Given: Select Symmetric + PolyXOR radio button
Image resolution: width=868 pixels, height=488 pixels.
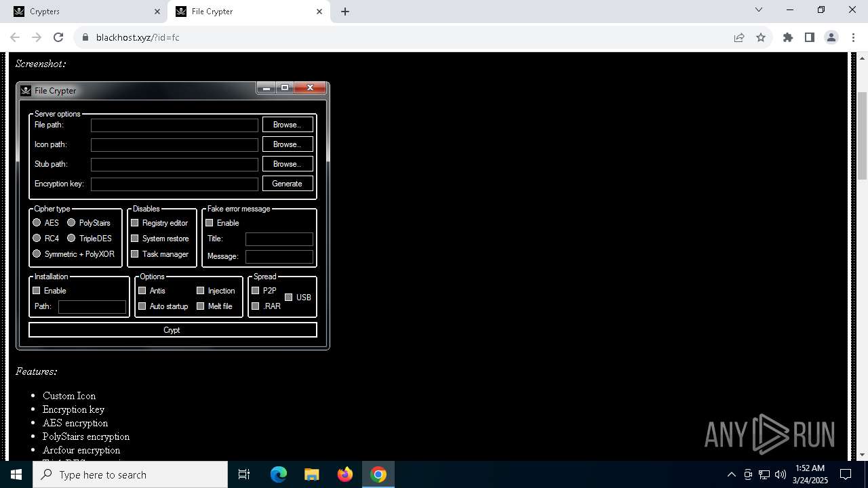Looking at the screenshot, I should (x=37, y=253).
